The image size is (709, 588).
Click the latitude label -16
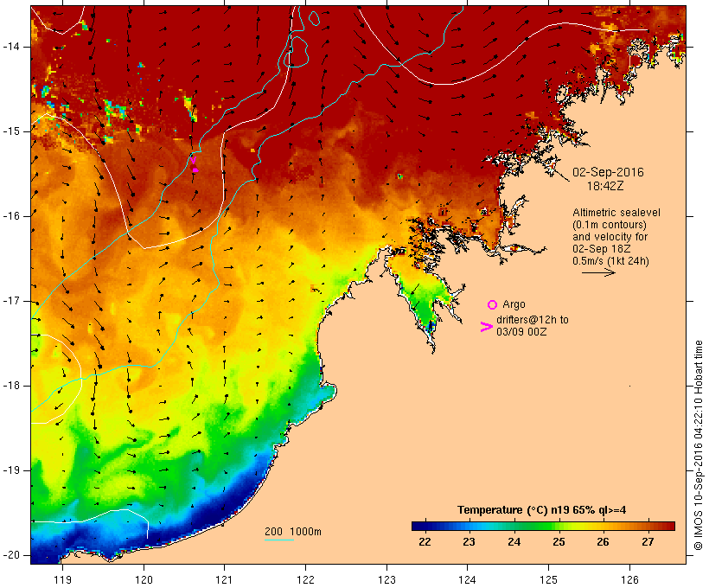click(x=11, y=216)
